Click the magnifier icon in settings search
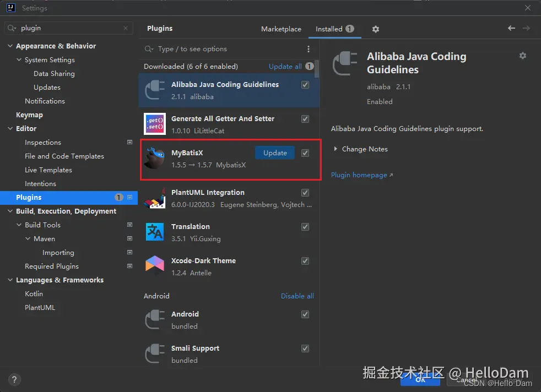 point(12,28)
